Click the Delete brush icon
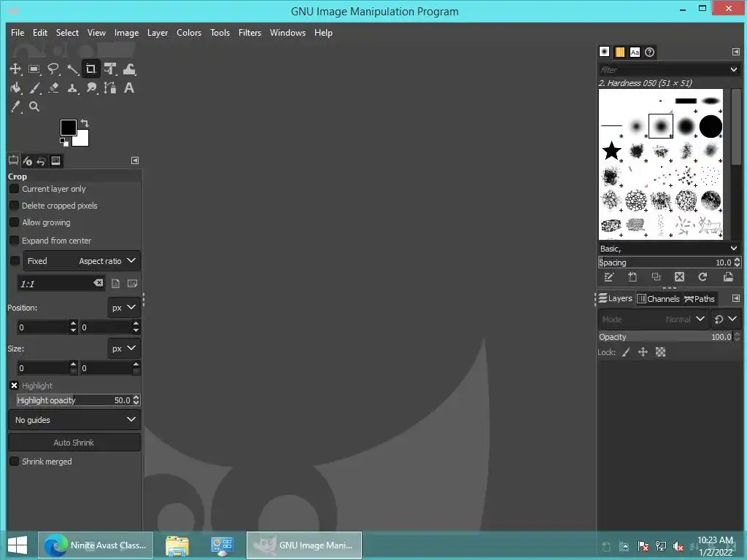This screenshot has height=560, width=747. point(679,277)
